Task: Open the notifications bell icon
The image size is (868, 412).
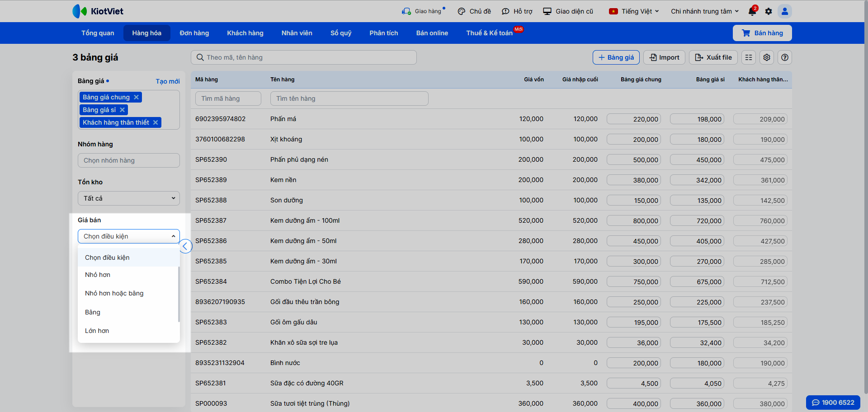Action: pyautogui.click(x=752, y=11)
